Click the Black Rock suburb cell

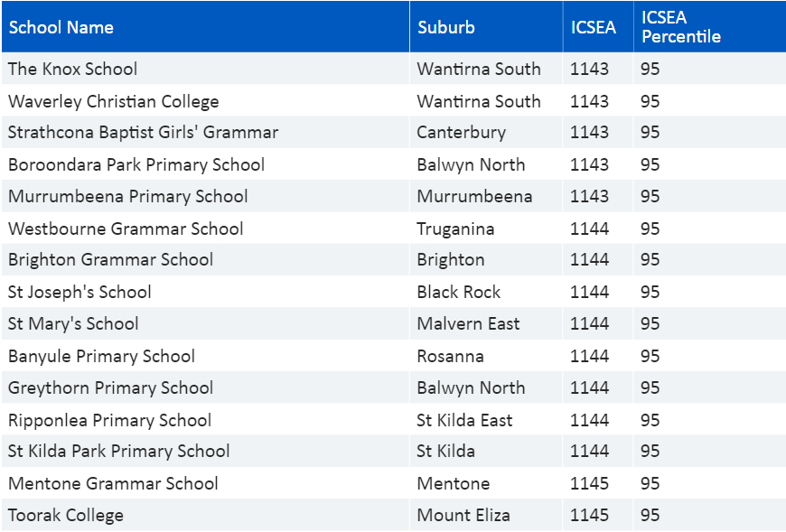486,292
